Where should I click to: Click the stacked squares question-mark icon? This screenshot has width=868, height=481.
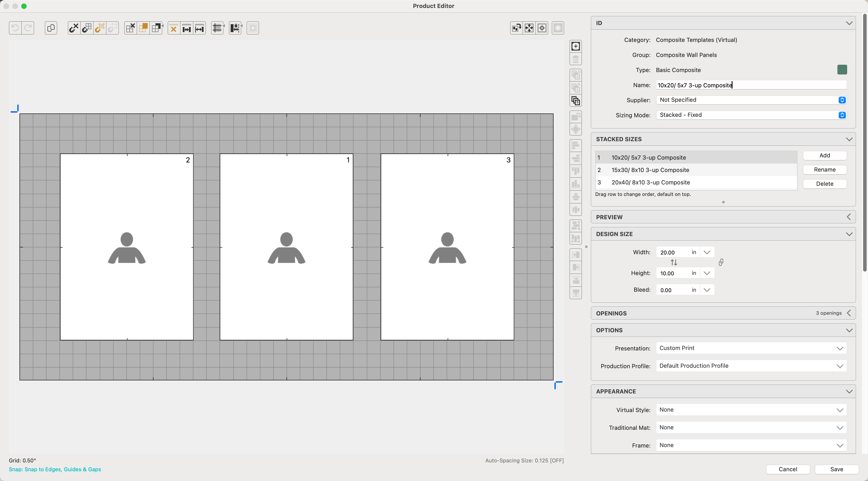tap(575, 101)
